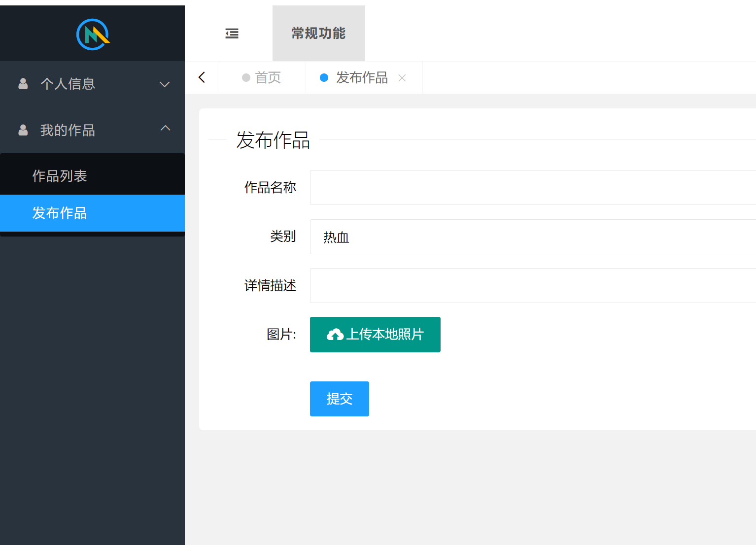This screenshot has height=545, width=756.
Task: Switch to the 首页 tab
Action: click(267, 77)
